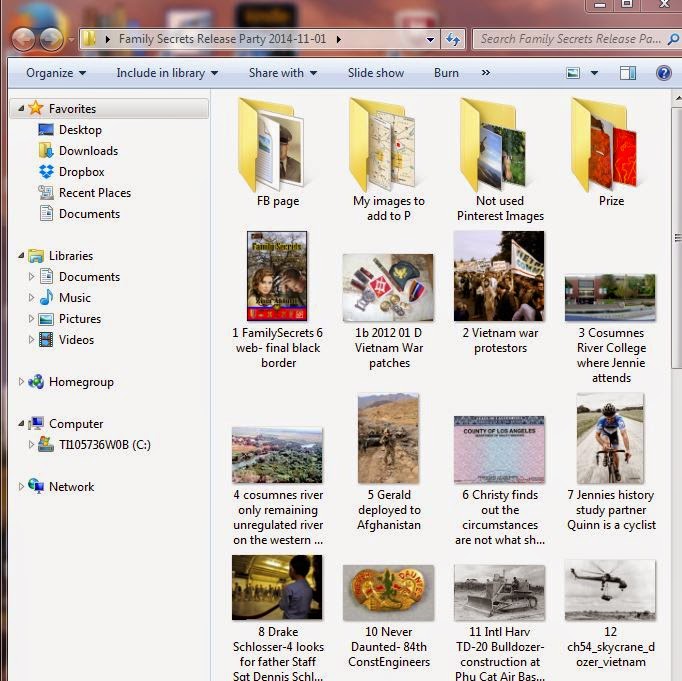
Task: Select the 7 Jennies history cyclist image
Action: 610,438
